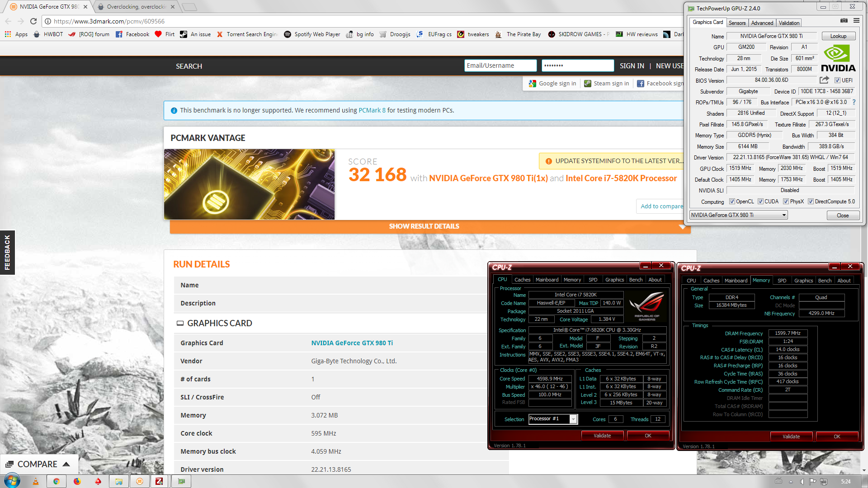Take a GPU-Z screenshot with camera icon
The width and height of the screenshot is (868, 488).
pyautogui.click(x=844, y=21)
